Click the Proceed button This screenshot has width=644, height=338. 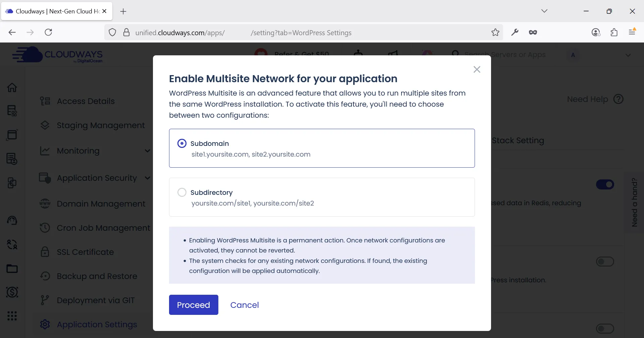[x=194, y=305]
